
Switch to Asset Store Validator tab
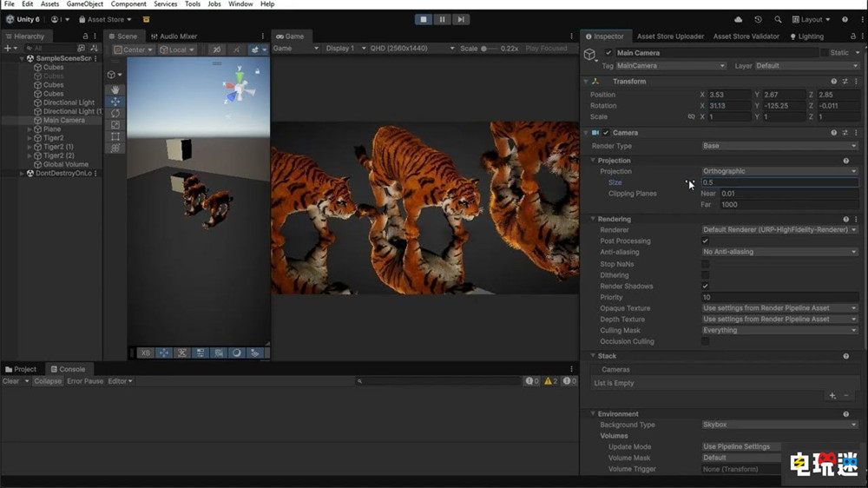coord(746,36)
